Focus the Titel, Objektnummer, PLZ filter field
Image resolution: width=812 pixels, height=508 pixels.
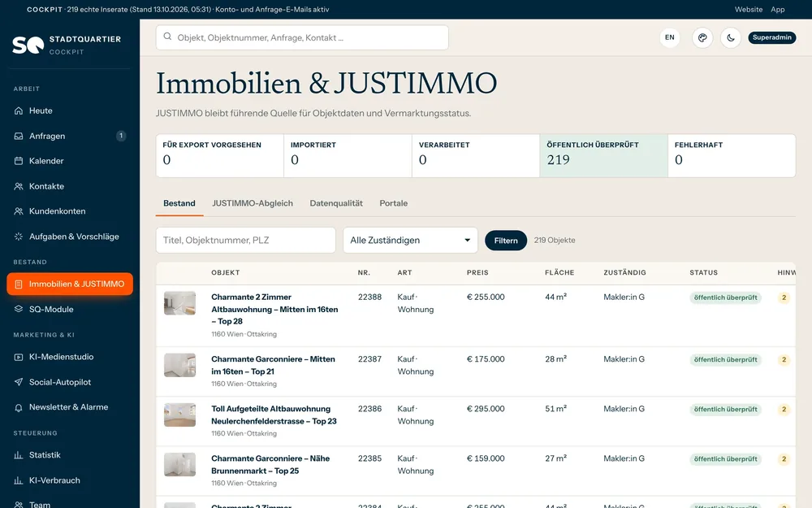[245, 240]
